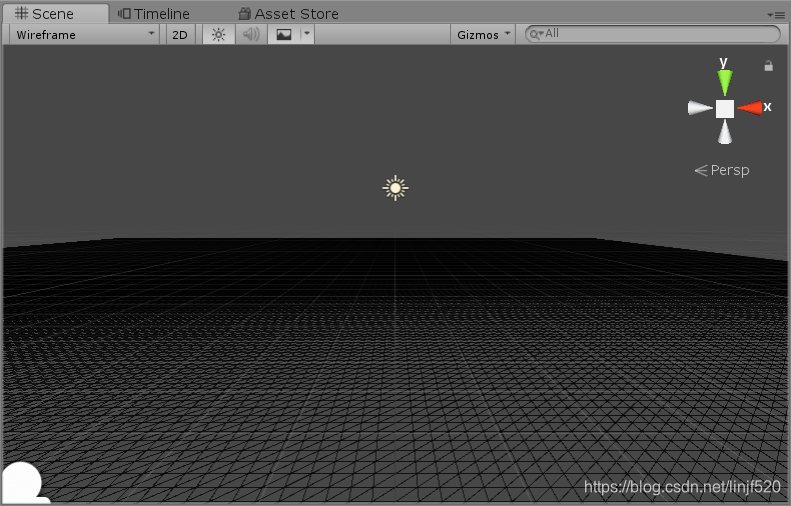
Task: Open effects dropdown arrow beside image icon
Action: pos(307,34)
